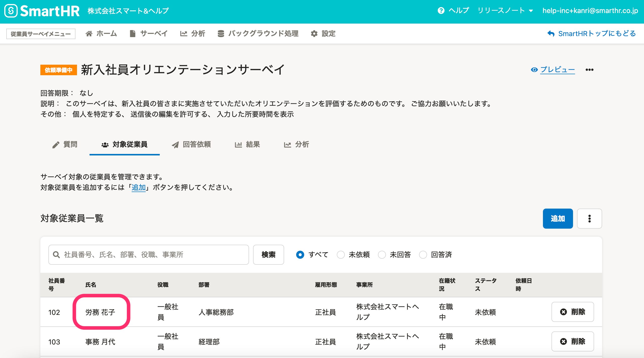
Task: Switch to the 質問 tab
Action: point(65,144)
